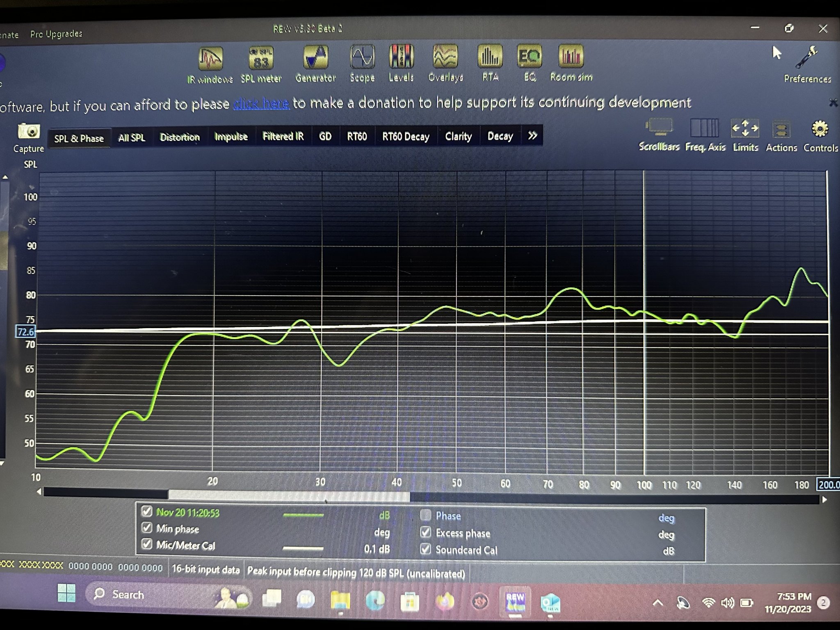Open the Overlays window
Viewport: 840px width, 630px height.
point(445,63)
